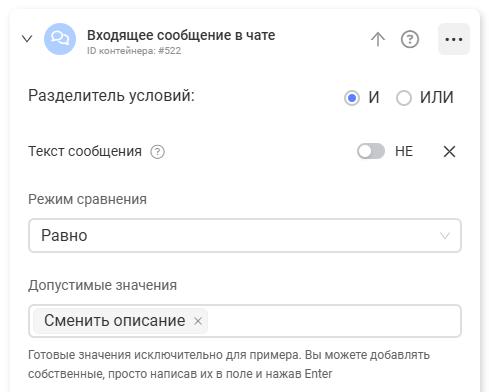
Task: Click the Сменить описание tag
Action: pyautogui.click(x=115, y=321)
